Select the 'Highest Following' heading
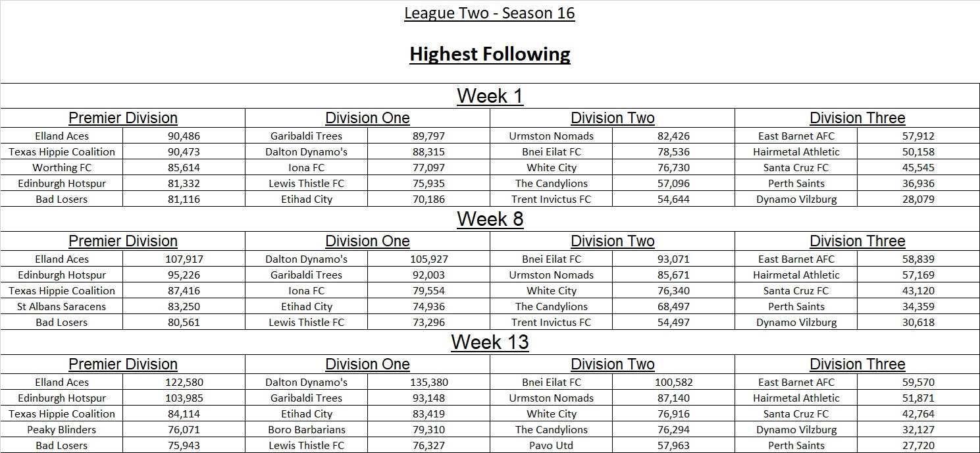This screenshot has width=980, height=453. (490, 54)
